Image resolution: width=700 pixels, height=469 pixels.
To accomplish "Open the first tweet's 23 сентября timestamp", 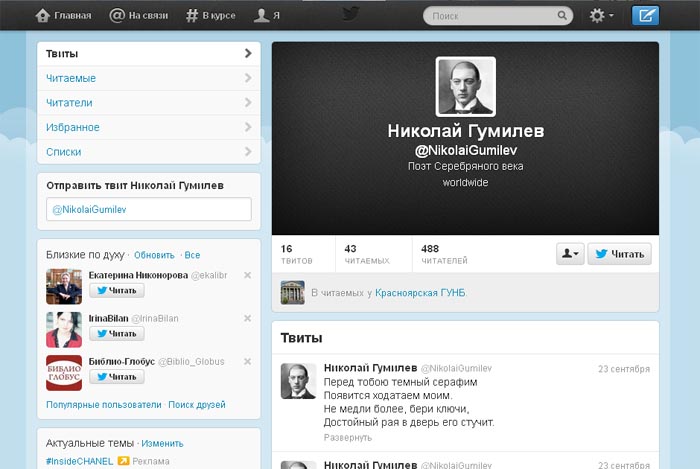I will tap(624, 369).
